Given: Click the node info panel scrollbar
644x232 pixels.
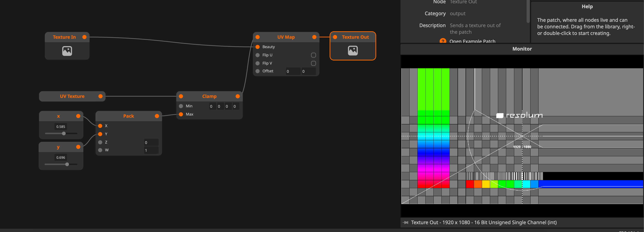Looking at the screenshot, I should tap(528, 11).
